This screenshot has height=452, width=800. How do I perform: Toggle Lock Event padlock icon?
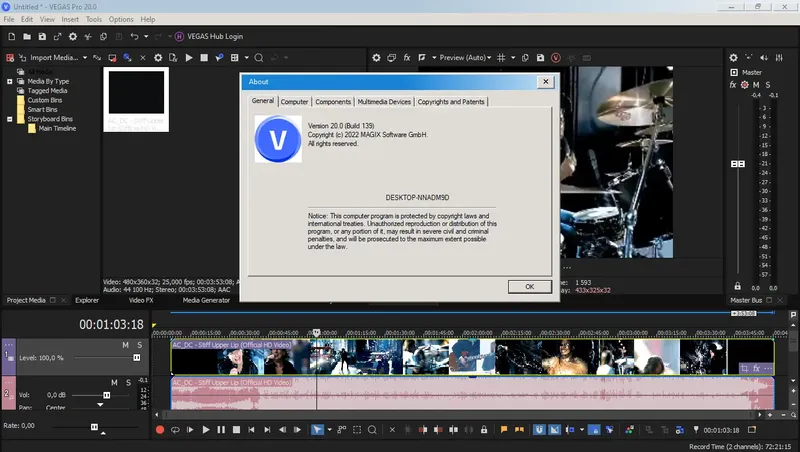484,430
